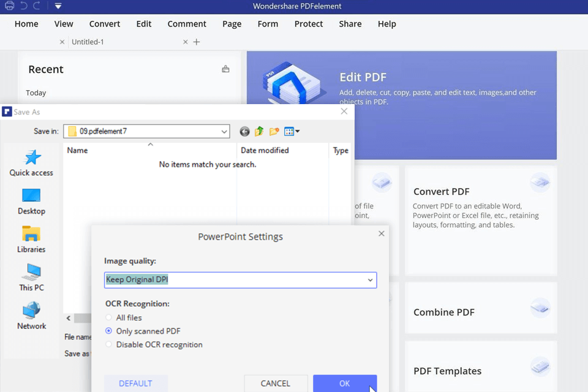Image resolution: width=588 pixels, height=392 pixels.
Task: Open the Edit PDF card
Action: point(402,105)
